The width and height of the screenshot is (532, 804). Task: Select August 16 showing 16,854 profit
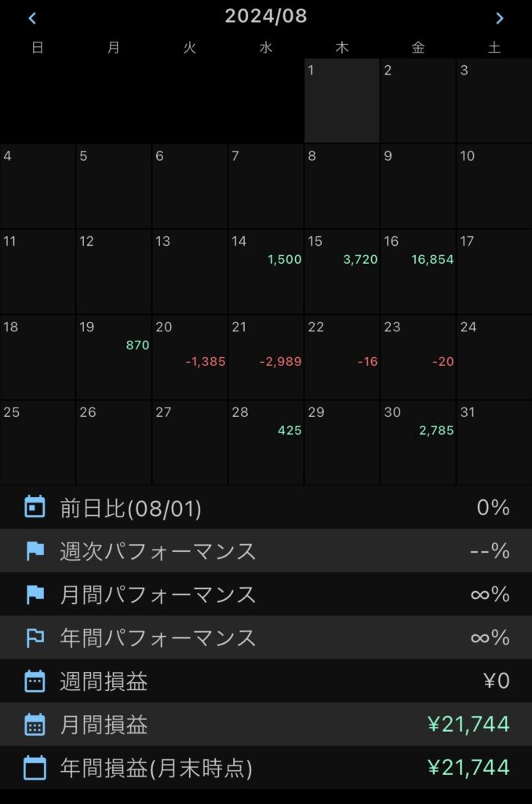[418, 272]
